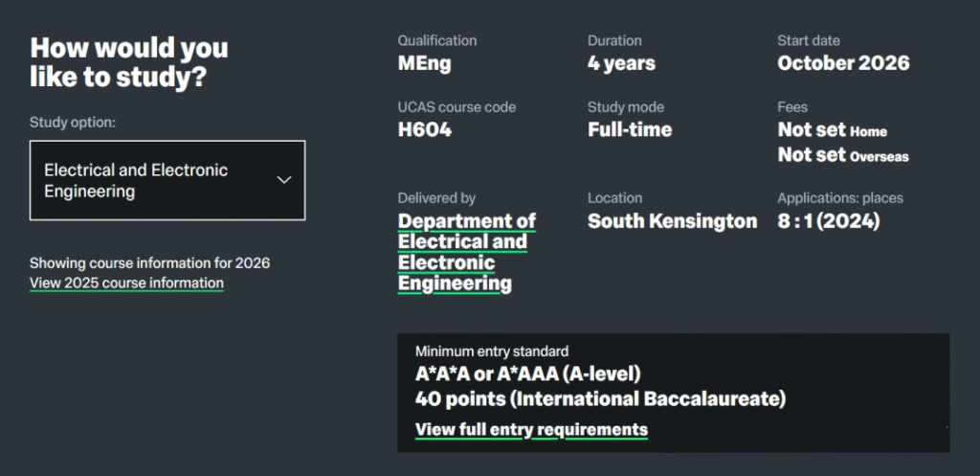Click the 40 points International Baccalaureate text

click(x=600, y=398)
